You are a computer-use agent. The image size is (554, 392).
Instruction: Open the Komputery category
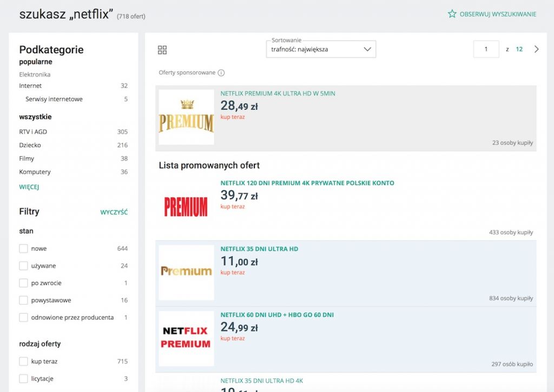tap(35, 172)
